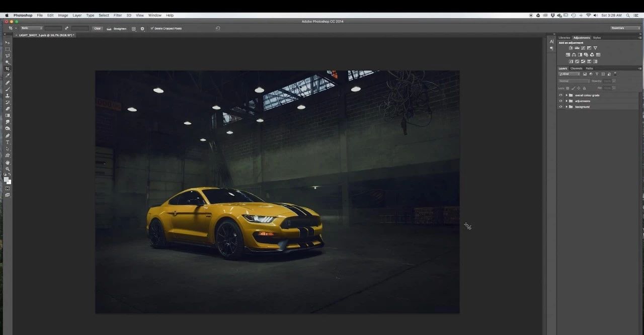The height and width of the screenshot is (335, 644).
Task: Select the Magic Wand tool
Action: click(x=8, y=62)
